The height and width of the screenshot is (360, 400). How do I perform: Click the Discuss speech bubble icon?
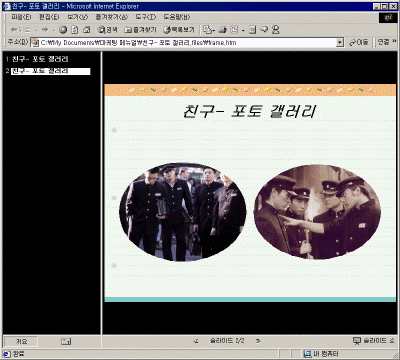coord(264,30)
